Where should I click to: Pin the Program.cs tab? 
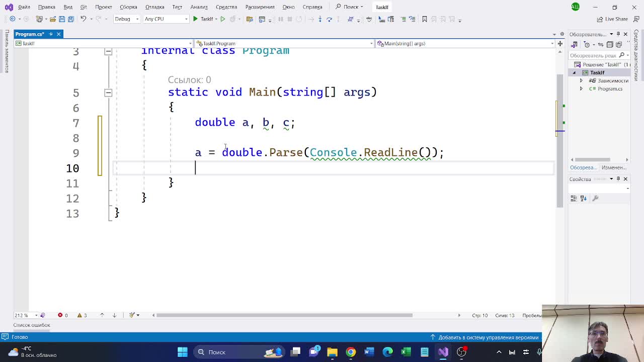(x=51, y=34)
